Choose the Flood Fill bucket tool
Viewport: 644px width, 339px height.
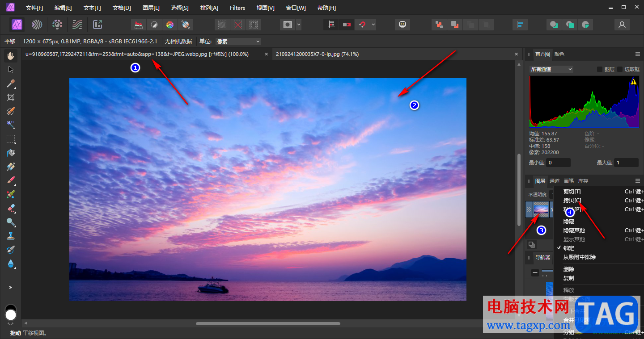[11, 153]
